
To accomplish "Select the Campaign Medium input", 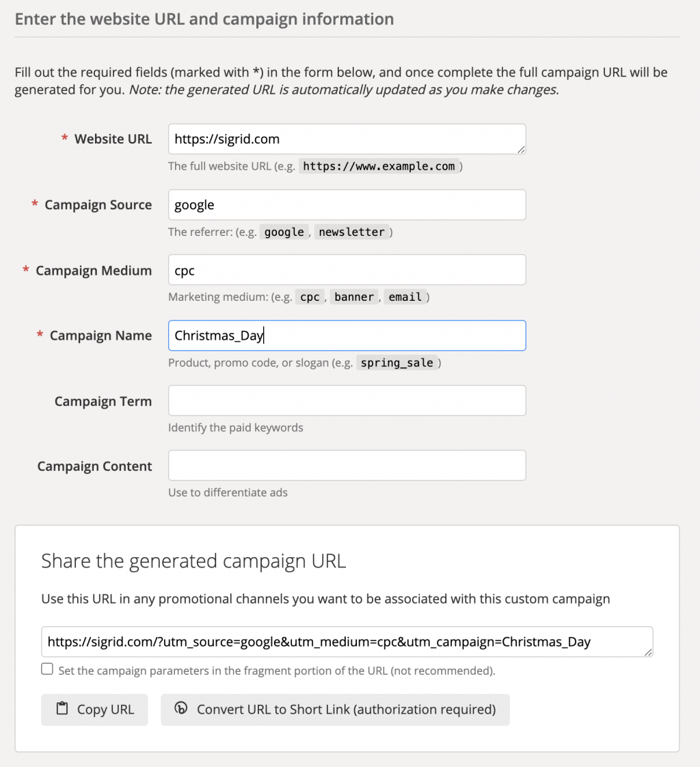I will (347, 270).
